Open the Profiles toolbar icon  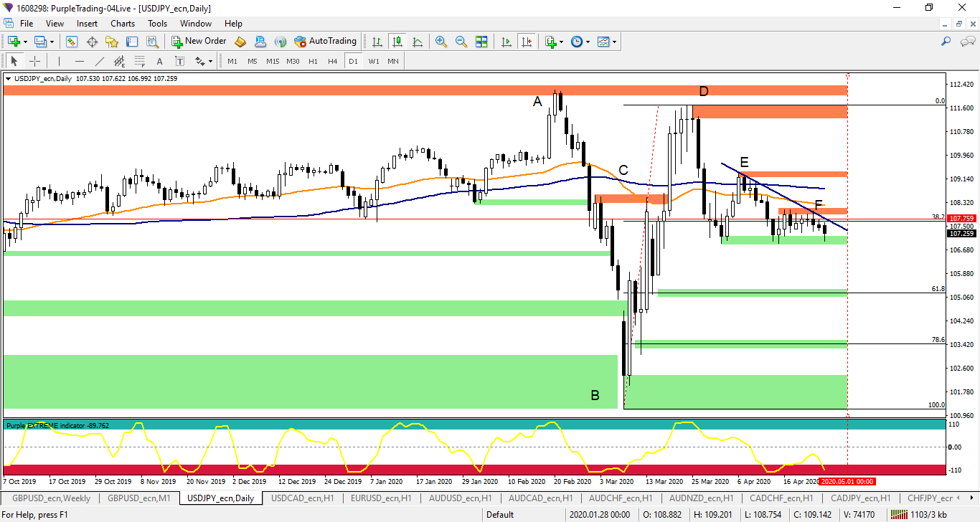pyautogui.click(x=40, y=42)
